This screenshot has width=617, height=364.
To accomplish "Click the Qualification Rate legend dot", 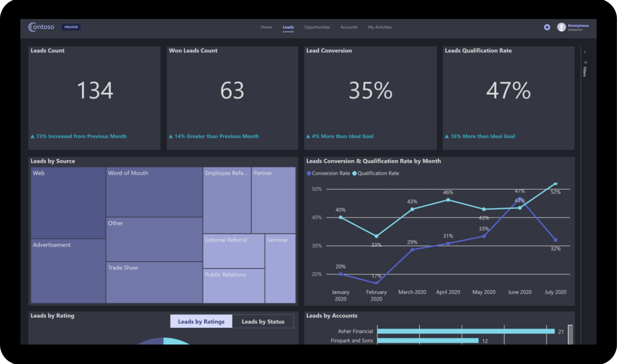I will coord(355,174).
